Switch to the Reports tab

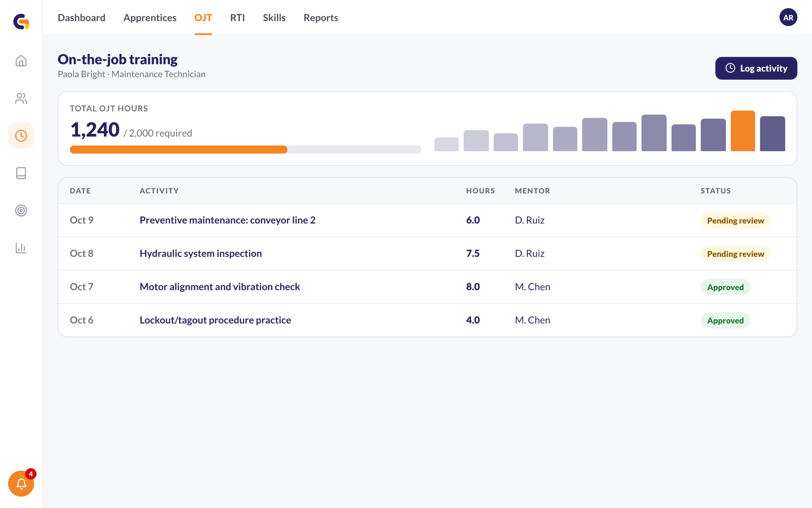pos(321,17)
